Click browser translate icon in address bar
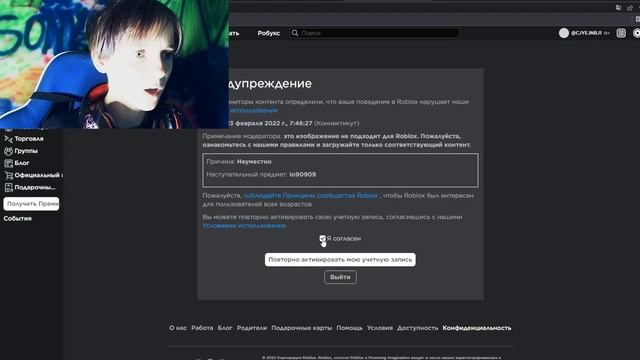 pyautogui.click(x=619, y=8)
